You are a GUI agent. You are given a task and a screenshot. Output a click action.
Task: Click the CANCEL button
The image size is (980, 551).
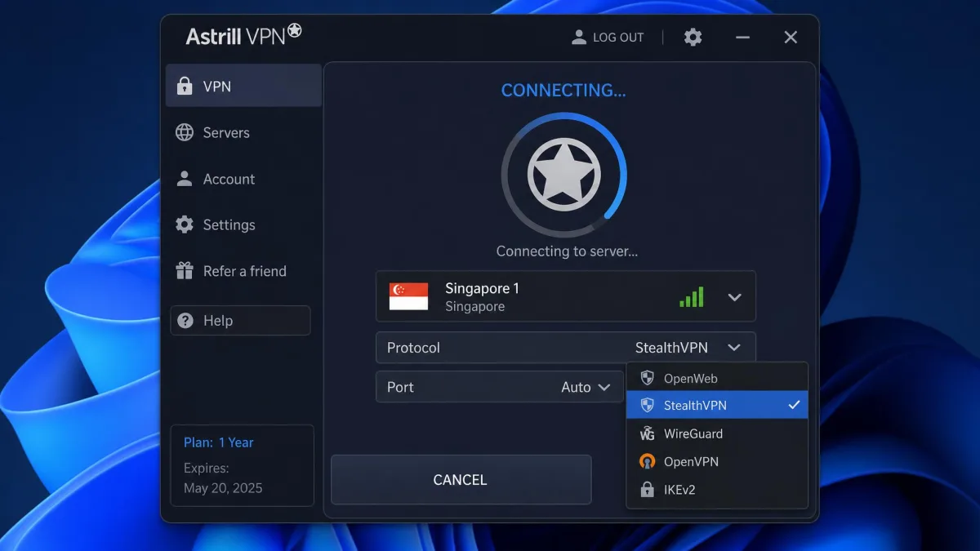tap(461, 480)
